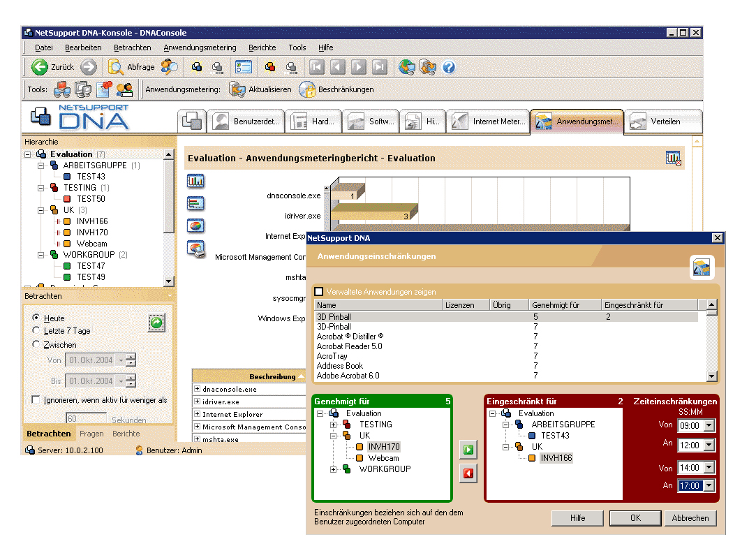Click the first record navigation icon
This screenshot has width=756, height=560.
point(316,67)
